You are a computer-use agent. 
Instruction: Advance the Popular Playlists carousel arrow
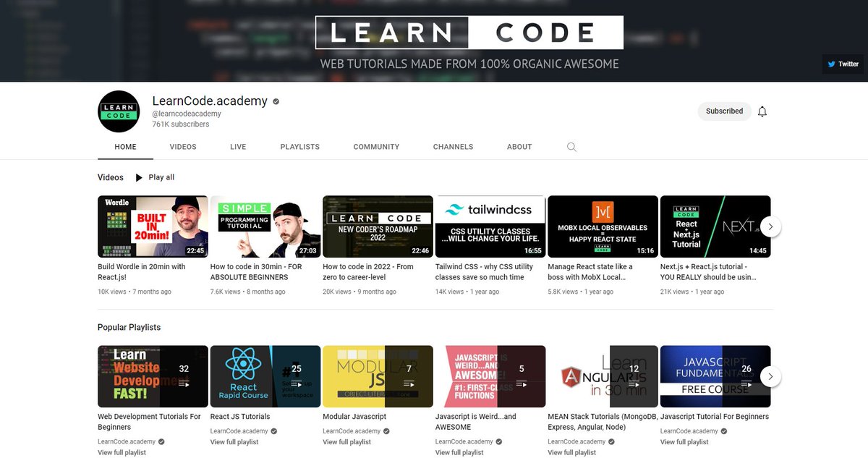[x=770, y=376]
